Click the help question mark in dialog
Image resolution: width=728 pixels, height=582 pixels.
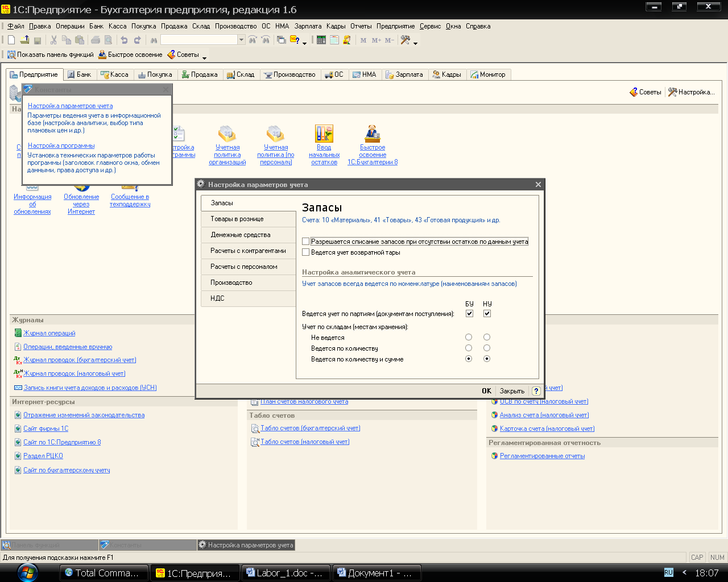click(x=536, y=391)
